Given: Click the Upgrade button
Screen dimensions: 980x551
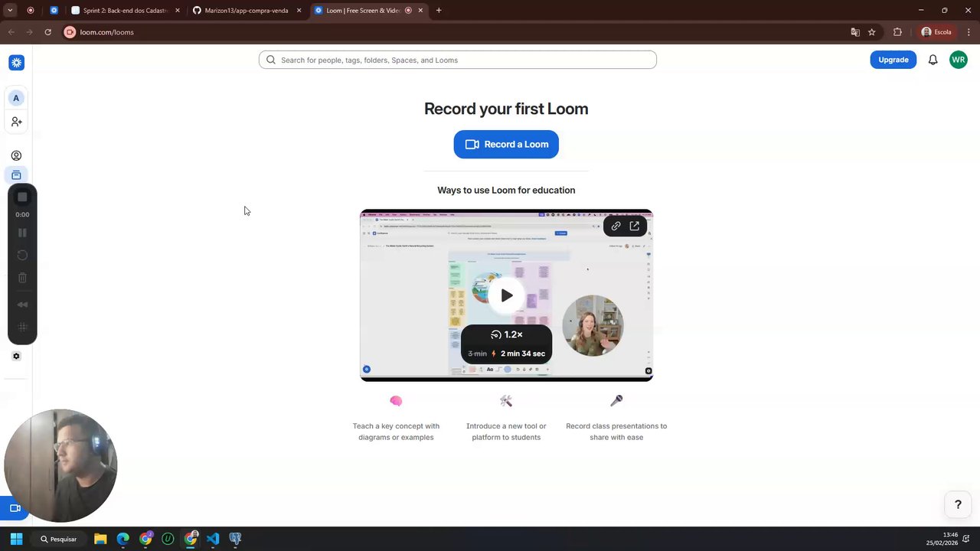Looking at the screenshot, I should click(893, 60).
